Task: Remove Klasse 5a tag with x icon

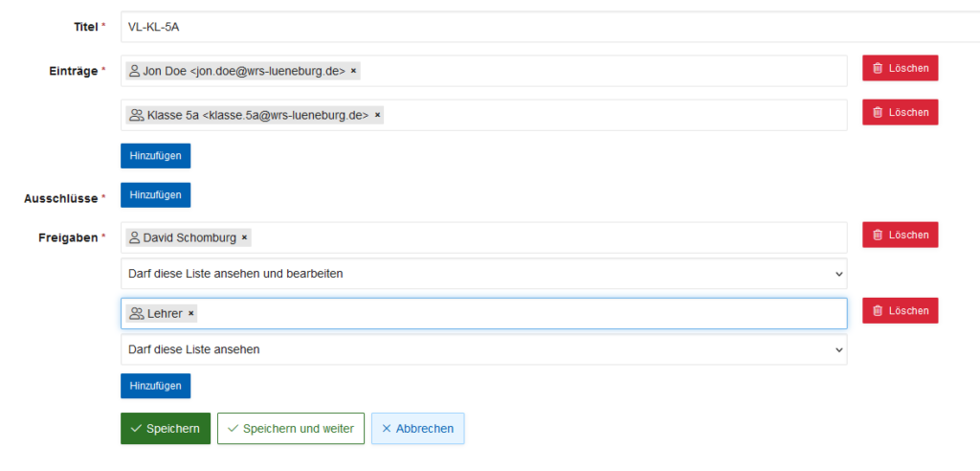Action: click(377, 116)
